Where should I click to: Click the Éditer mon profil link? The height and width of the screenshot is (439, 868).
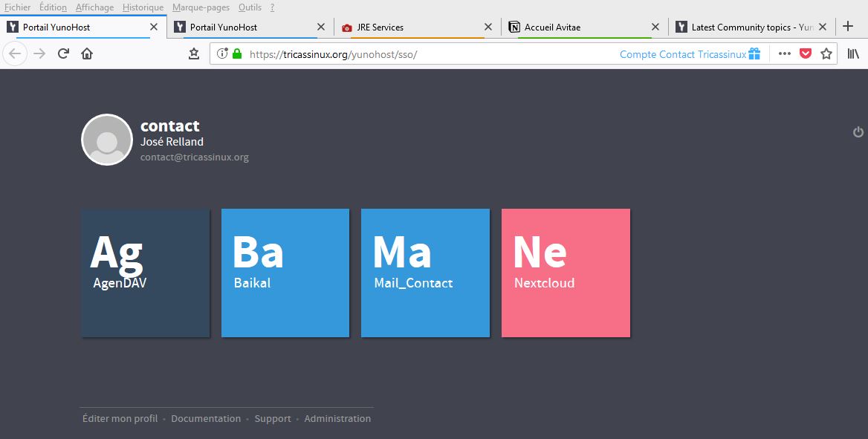(x=120, y=418)
